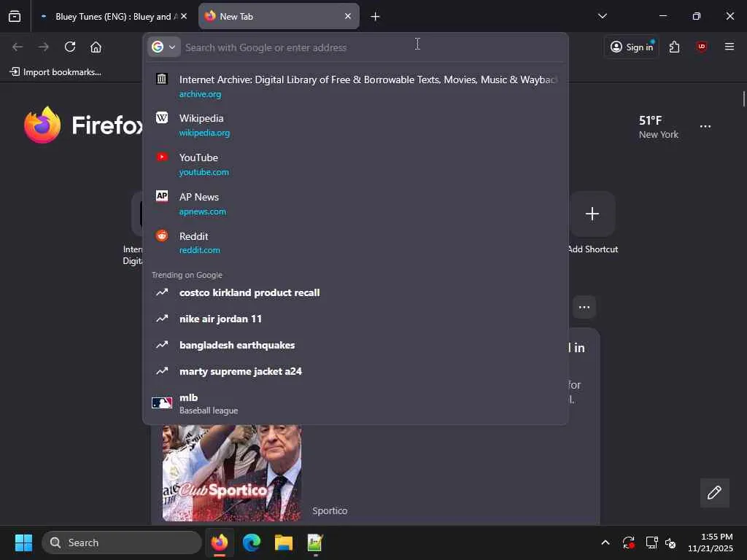The width and height of the screenshot is (747, 560).
Task: Go to the Firefox home page
Action: [96, 47]
